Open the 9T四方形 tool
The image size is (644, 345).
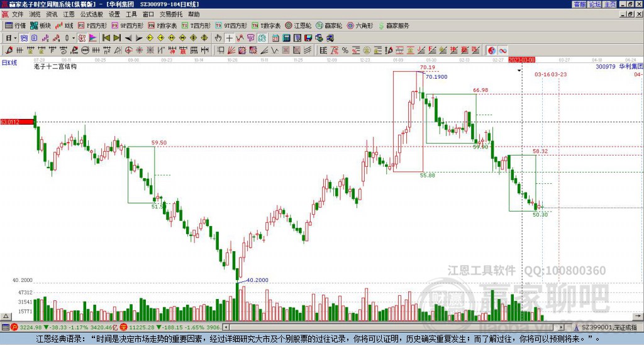(x=231, y=25)
